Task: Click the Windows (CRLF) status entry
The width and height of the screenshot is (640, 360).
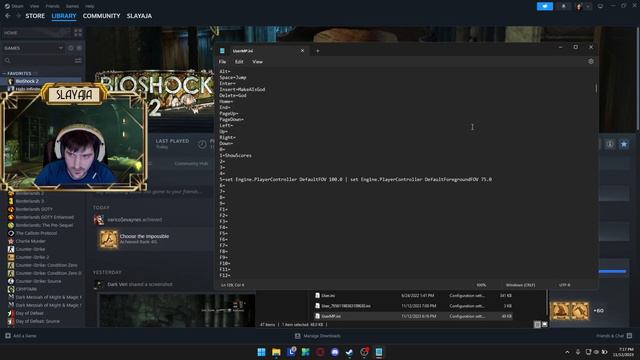Action: [520, 285]
